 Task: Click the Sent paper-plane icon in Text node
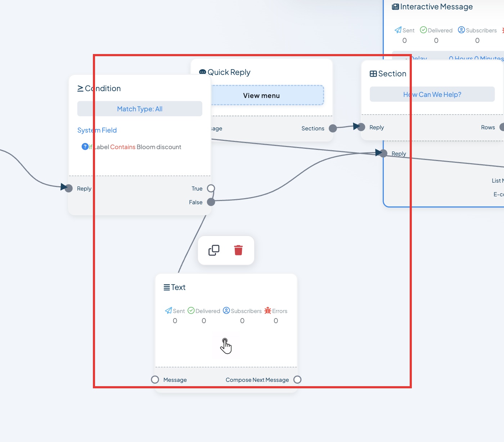[168, 311]
